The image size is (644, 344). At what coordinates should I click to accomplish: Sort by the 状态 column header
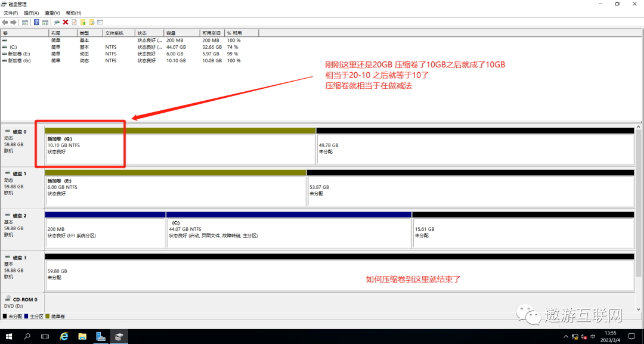150,33
